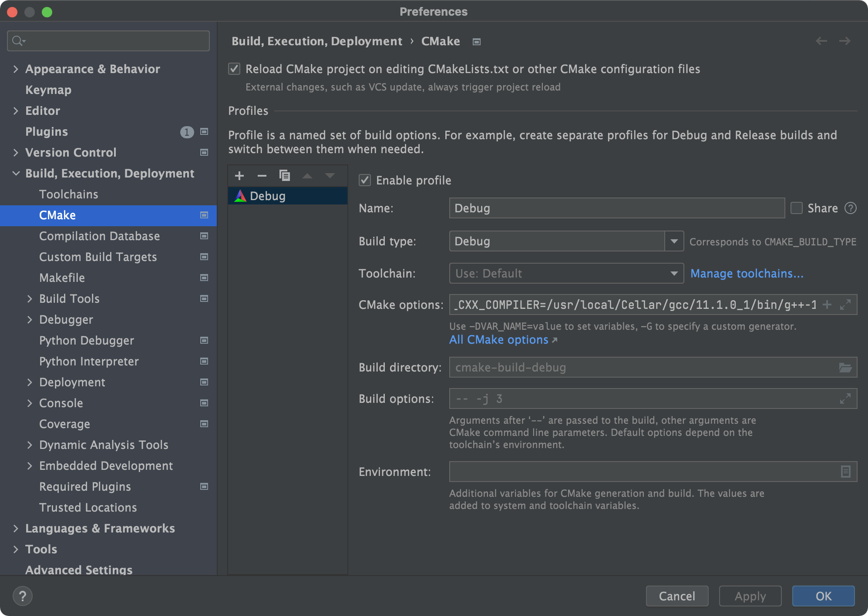Expand Appearance & Behavior section
The width and height of the screenshot is (868, 616).
pyautogui.click(x=16, y=69)
